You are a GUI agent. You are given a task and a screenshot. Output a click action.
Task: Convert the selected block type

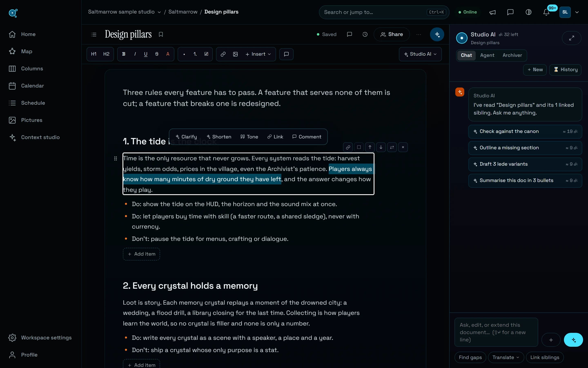(392, 147)
